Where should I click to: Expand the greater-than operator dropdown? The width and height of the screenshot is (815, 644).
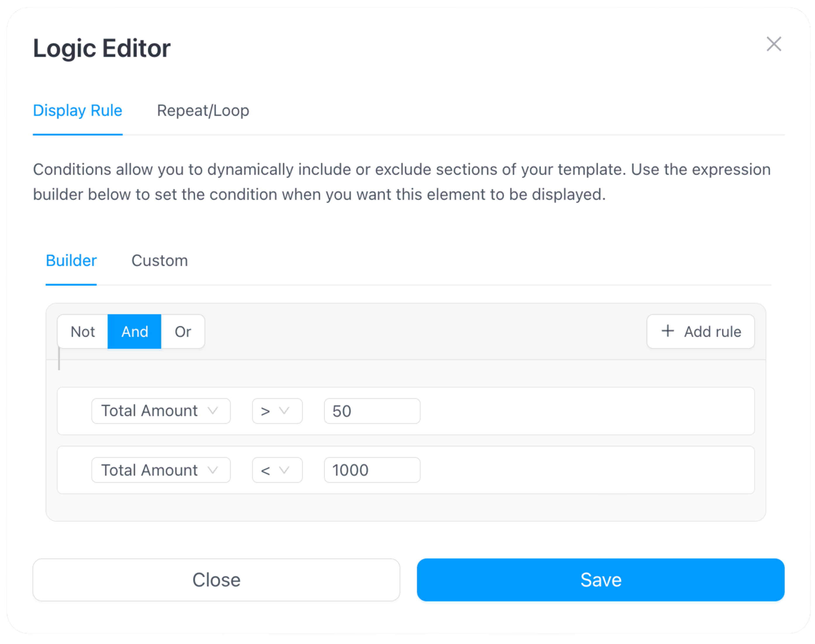pyautogui.click(x=277, y=411)
